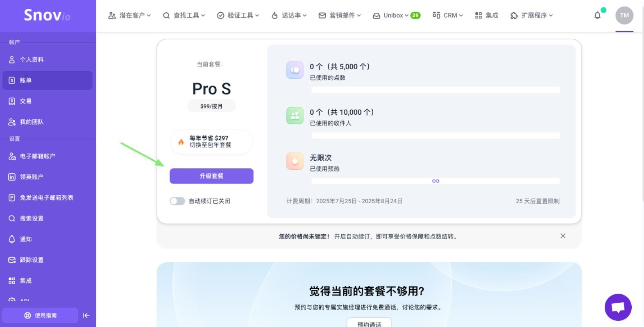The image size is (644, 327).
Task: Open the 营销邮件 dropdown menu
Action: point(340,16)
